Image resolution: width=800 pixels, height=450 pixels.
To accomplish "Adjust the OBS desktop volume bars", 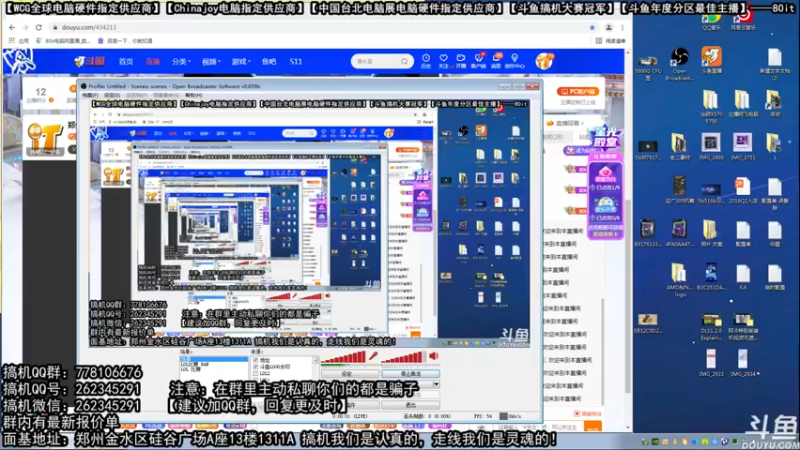I will pos(403,357).
